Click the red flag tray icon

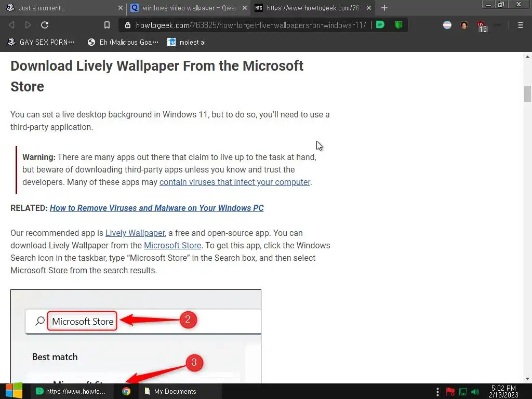click(x=450, y=392)
